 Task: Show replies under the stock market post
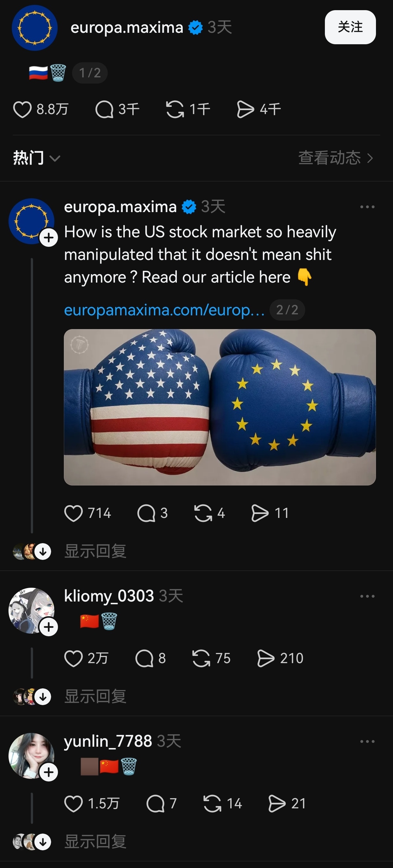click(x=95, y=552)
